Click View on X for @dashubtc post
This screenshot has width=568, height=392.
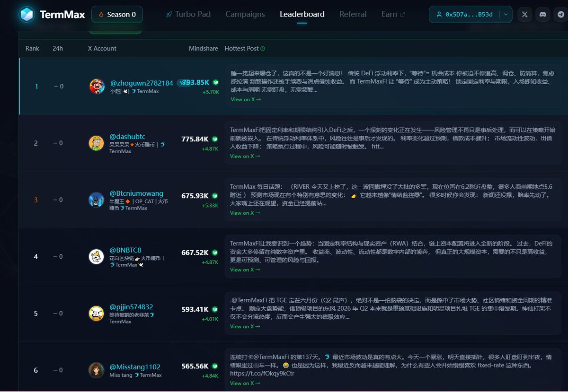[245, 156]
